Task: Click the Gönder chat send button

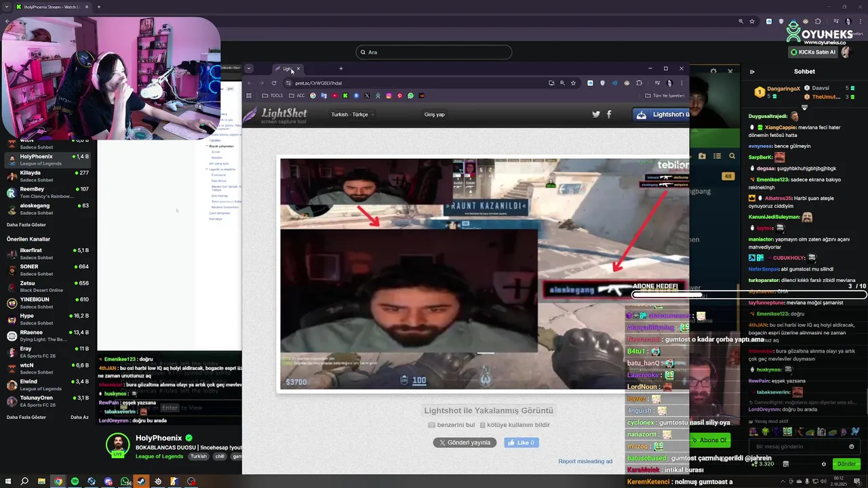Action: tap(847, 464)
